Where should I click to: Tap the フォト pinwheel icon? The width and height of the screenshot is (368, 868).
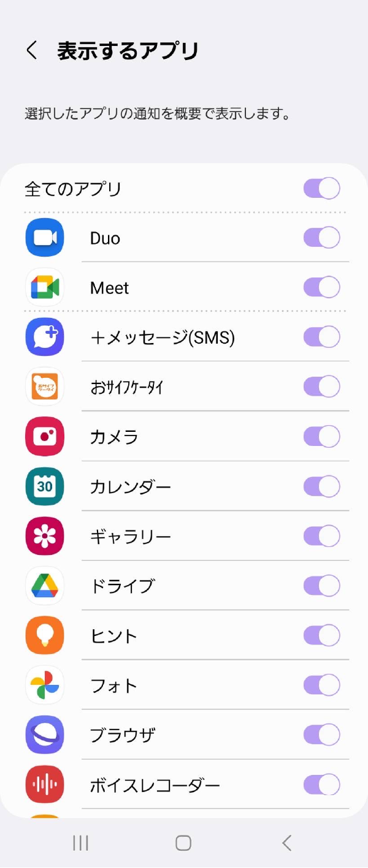point(45,685)
